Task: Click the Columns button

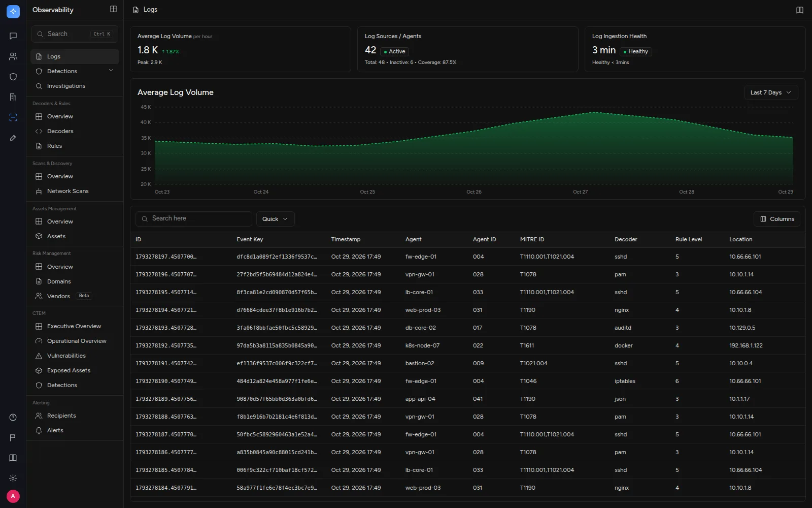Action: [x=777, y=219]
